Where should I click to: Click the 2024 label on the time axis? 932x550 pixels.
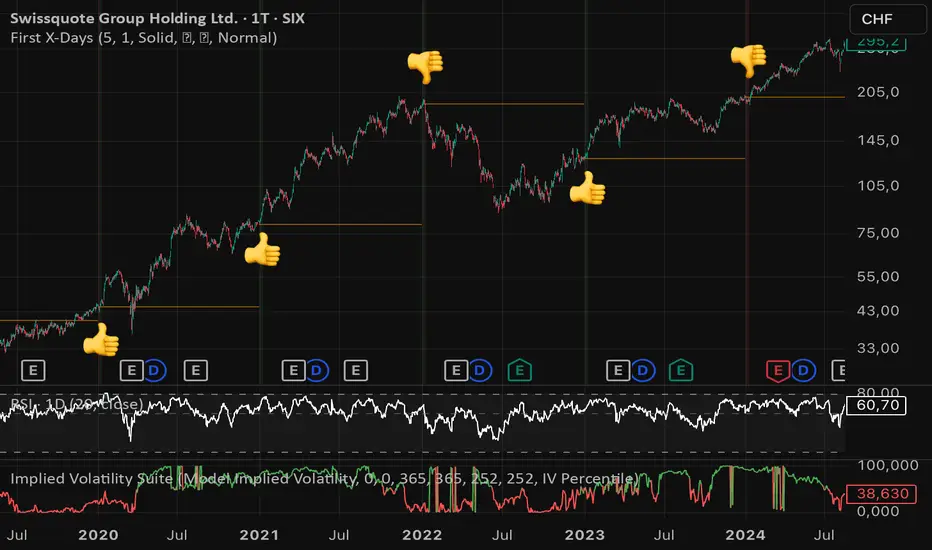[x=745, y=535]
